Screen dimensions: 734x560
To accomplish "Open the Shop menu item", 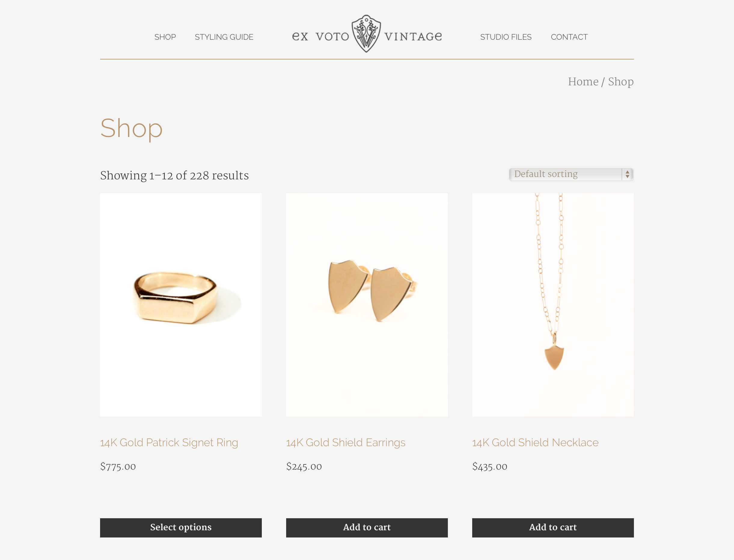I will coord(165,37).
